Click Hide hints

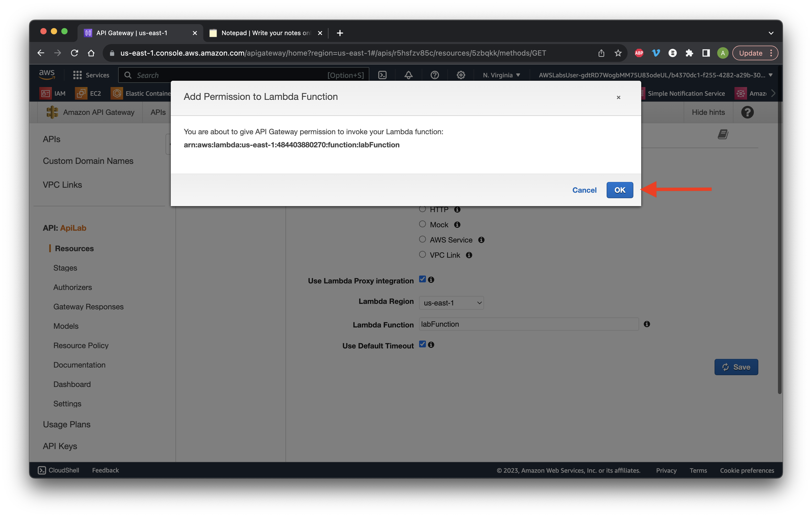tap(708, 112)
